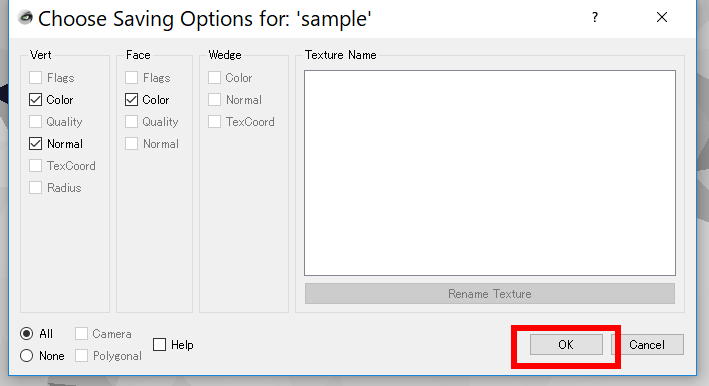709x386 pixels.
Task: Click the Cancel button
Action: (648, 345)
